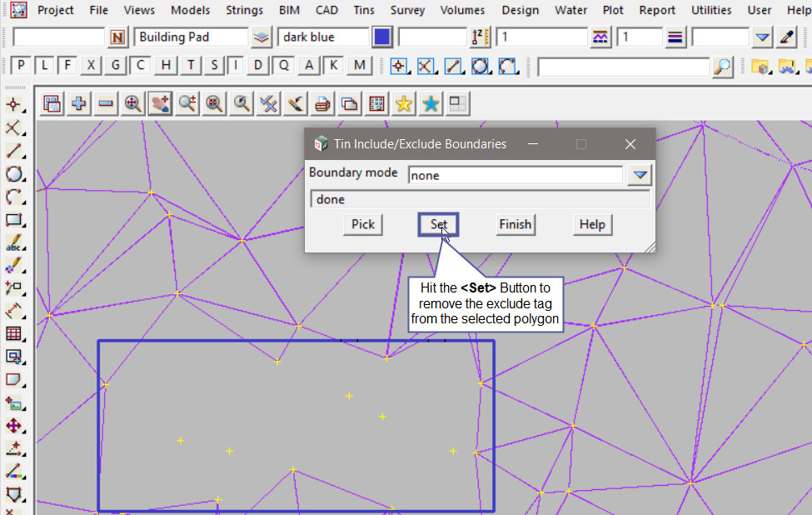Open the Boundary mode dropdown arrow
The image size is (812, 515).
point(640,175)
